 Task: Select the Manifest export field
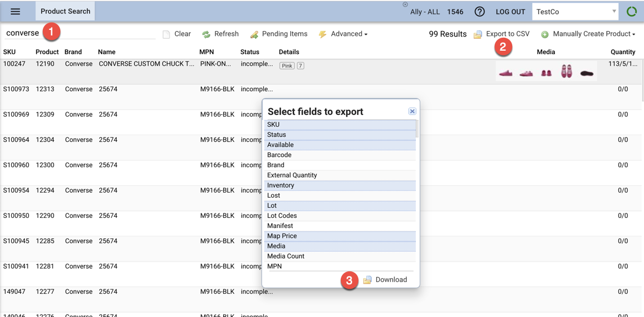[340, 226]
